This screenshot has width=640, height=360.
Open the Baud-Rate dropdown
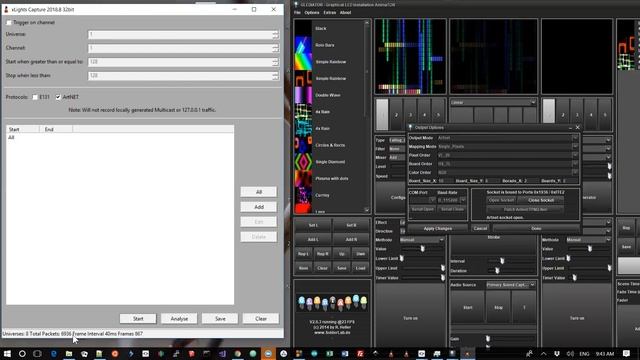[x=463, y=200]
